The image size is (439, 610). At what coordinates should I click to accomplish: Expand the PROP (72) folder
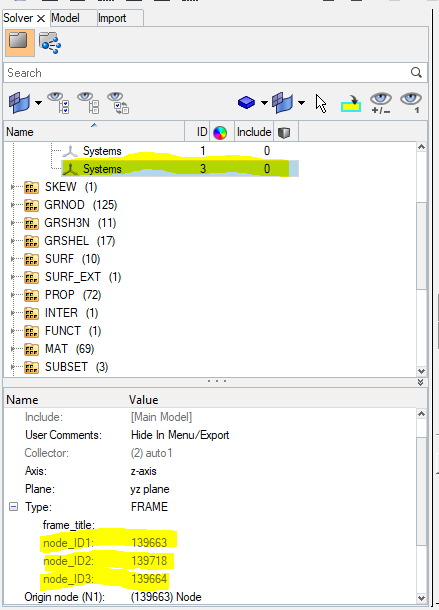[x=13, y=295]
